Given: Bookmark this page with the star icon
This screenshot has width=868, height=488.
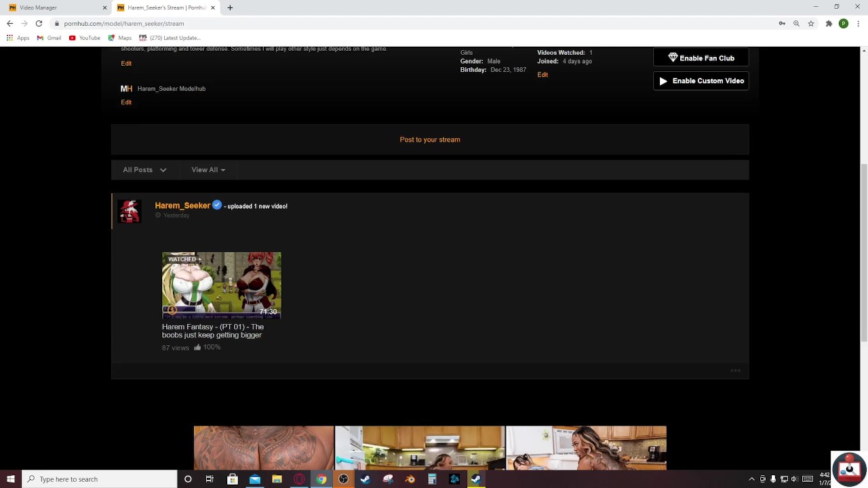Looking at the screenshot, I should pos(810,24).
